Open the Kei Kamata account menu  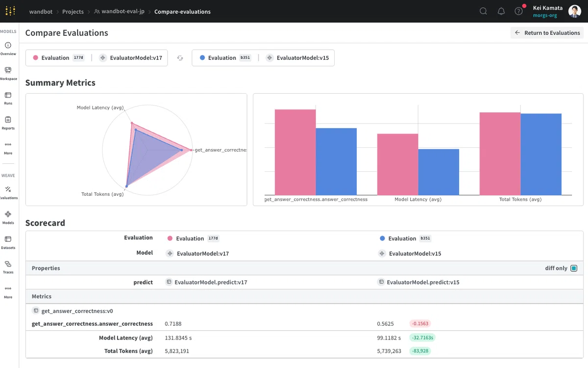point(556,11)
